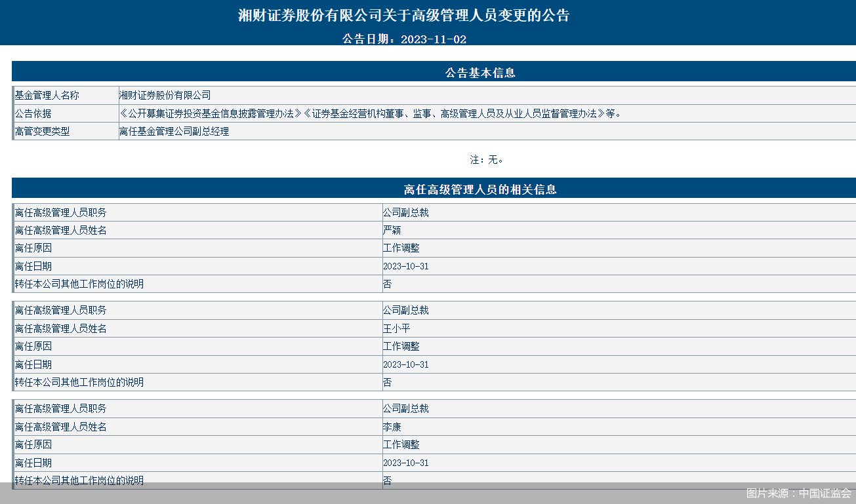Click the 高管变更类型 label cell
This screenshot has width=856, height=504.
[x=65, y=131]
